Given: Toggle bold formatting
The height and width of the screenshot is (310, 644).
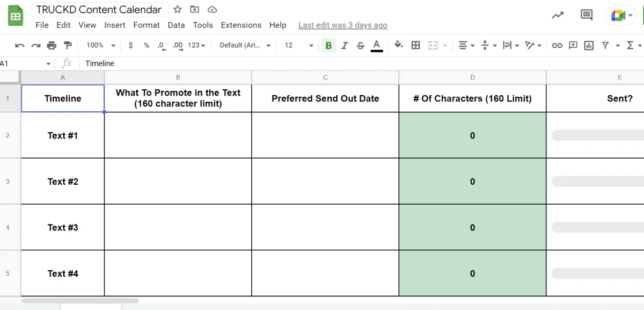Looking at the screenshot, I should tap(328, 45).
